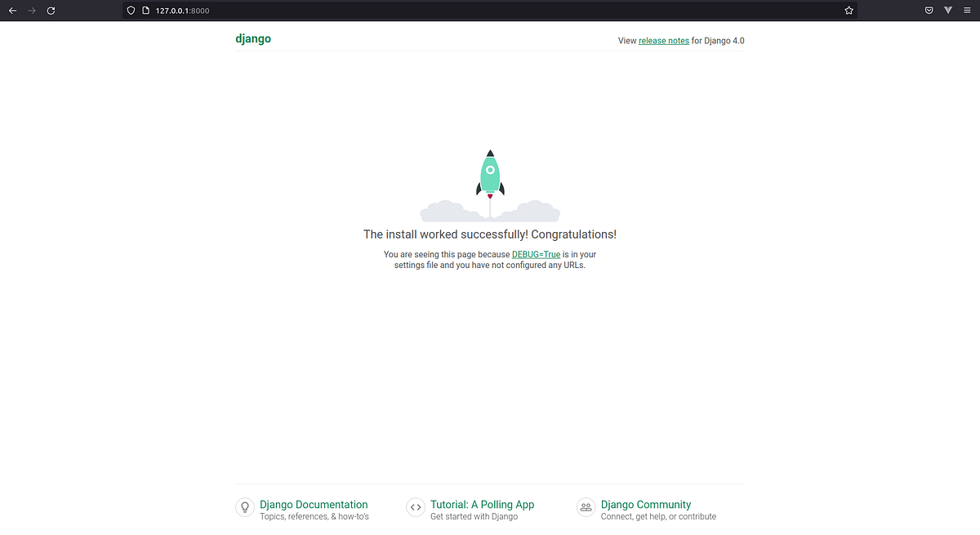This screenshot has height=535, width=980.
Task: Click the page information icon in address bar
Action: 145,10
